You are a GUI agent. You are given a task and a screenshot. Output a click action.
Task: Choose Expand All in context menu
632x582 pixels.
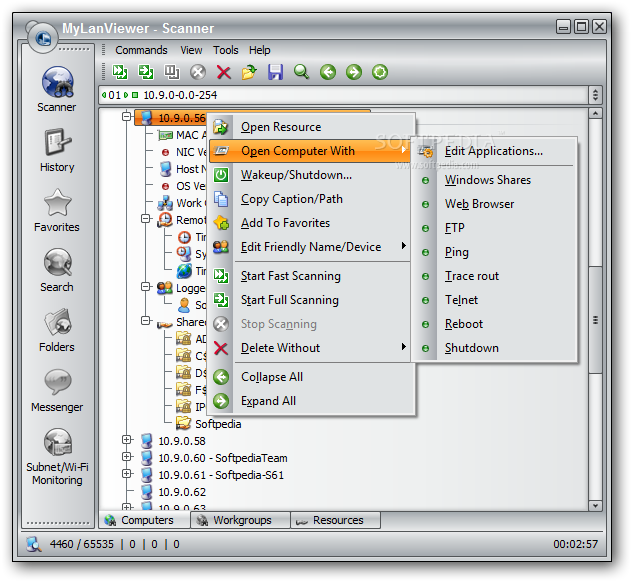[x=310, y=401]
